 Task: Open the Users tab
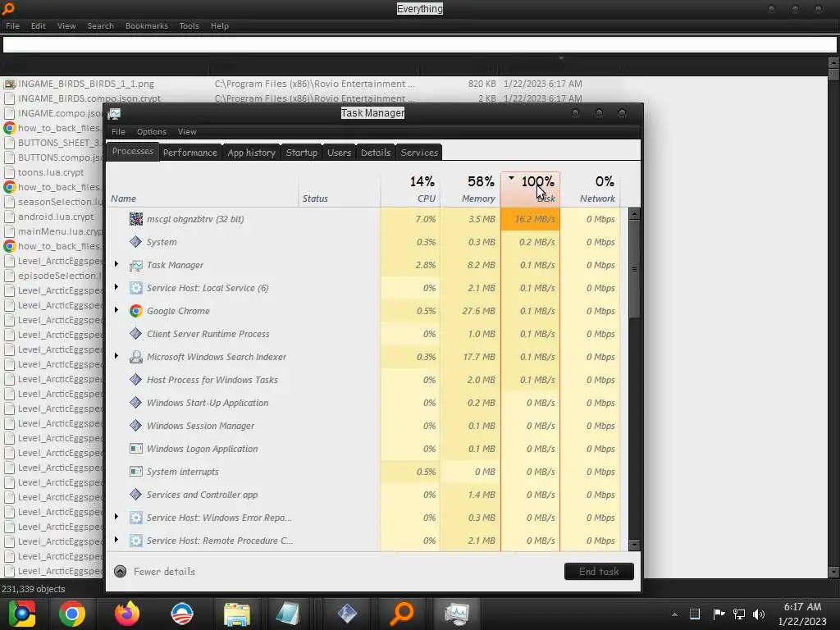(x=339, y=153)
